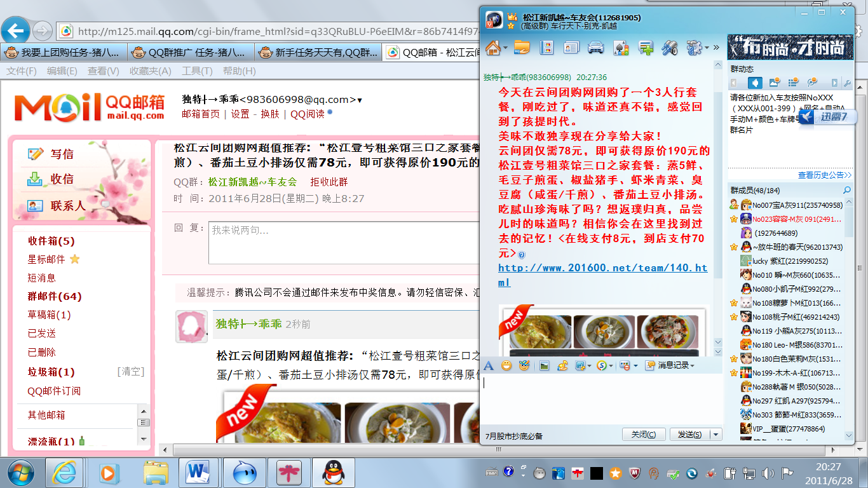Open group games card icon
The height and width of the screenshot is (488, 868).
pyautogui.click(x=621, y=48)
